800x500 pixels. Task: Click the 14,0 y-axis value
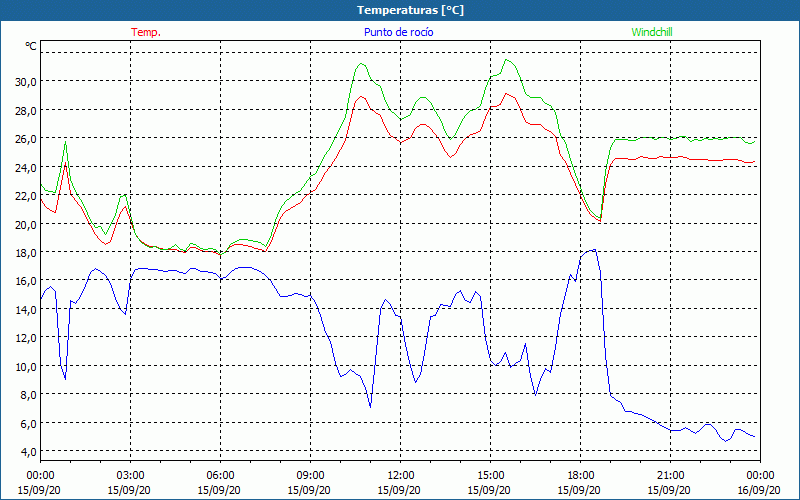[x=26, y=309]
